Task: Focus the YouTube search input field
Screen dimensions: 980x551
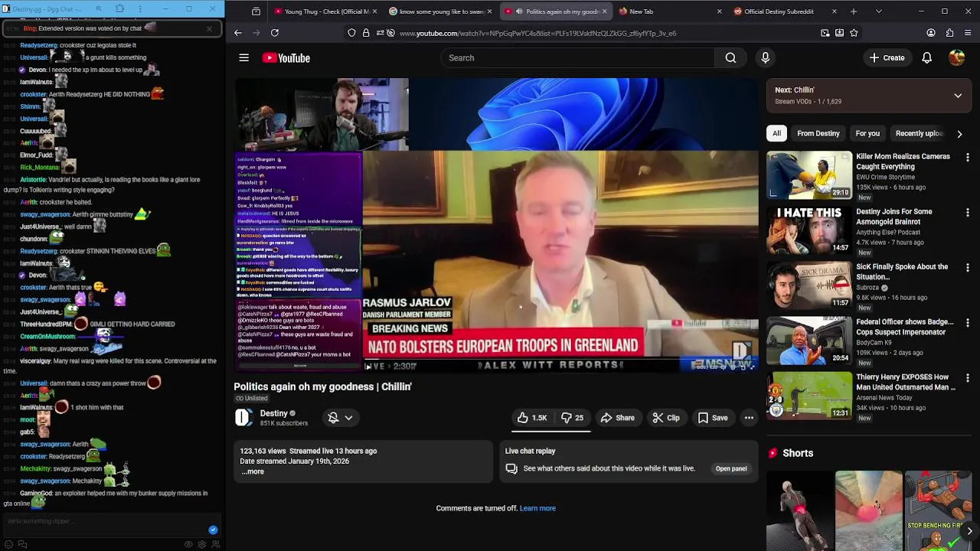Action: pos(578,57)
